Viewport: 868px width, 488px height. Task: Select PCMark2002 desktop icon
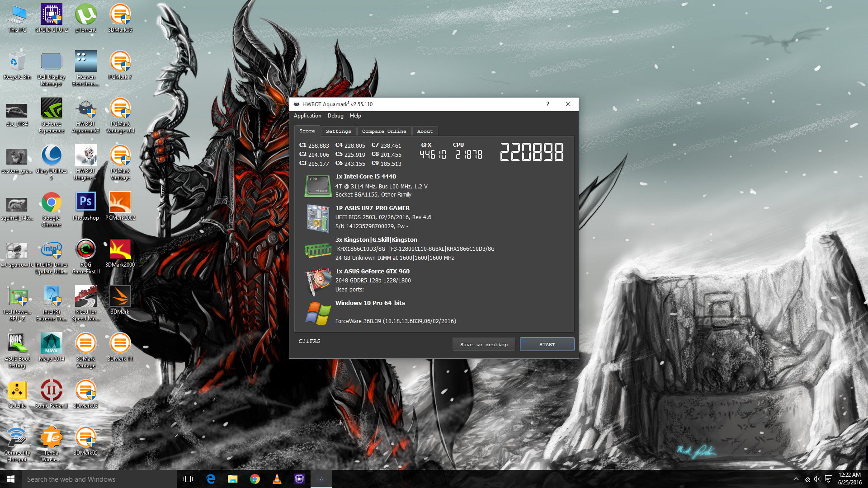[120, 206]
